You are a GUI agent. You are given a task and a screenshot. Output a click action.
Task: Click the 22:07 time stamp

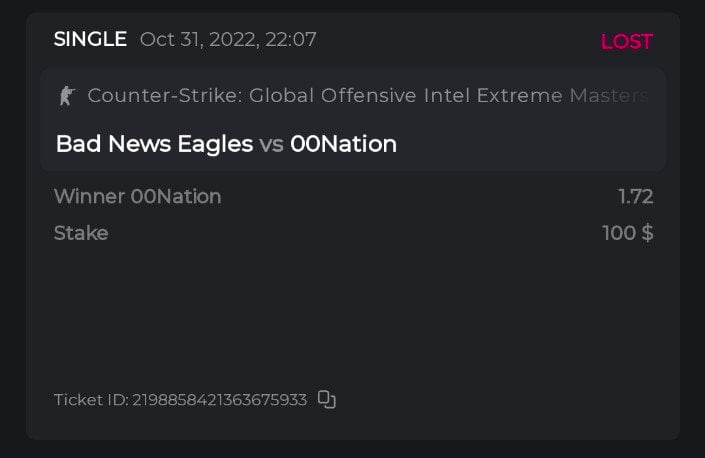tap(293, 40)
